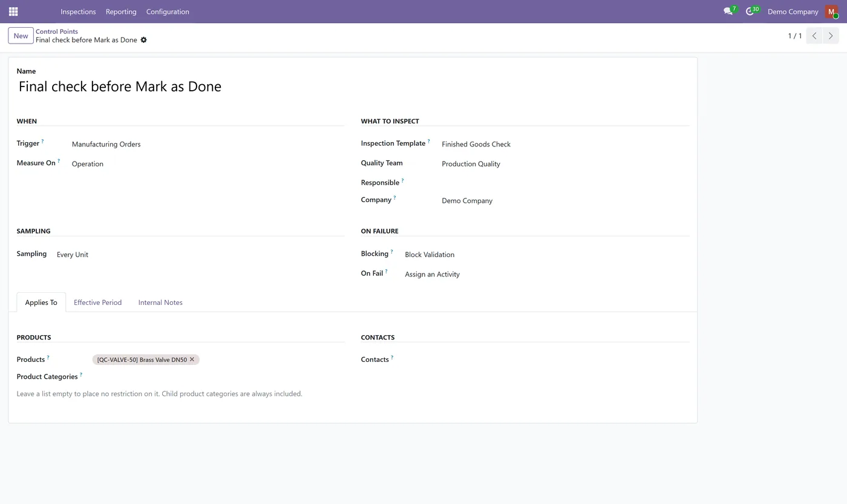Click the user avatar M icon
This screenshot has width=847, height=504.
click(x=831, y=11)
